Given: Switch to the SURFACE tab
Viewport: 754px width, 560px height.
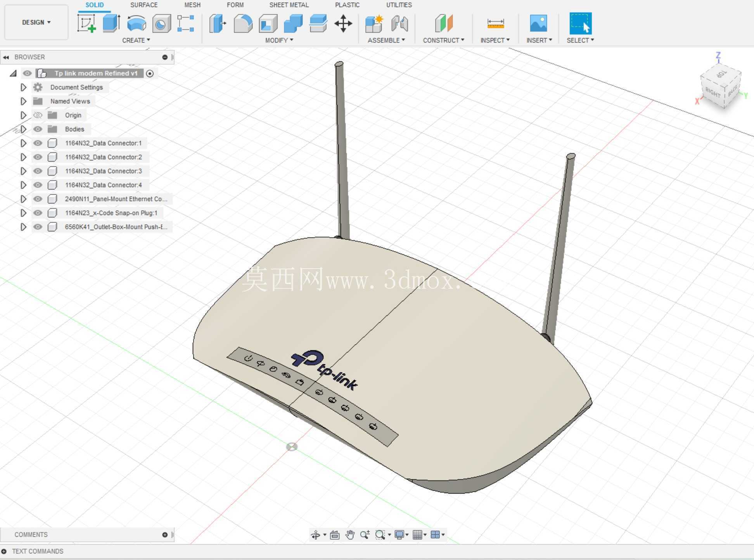Looking at the screenshot, I should 144,5.
